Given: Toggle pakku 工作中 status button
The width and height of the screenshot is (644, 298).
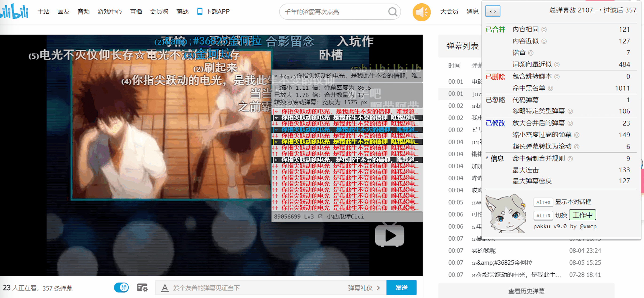Looking at the screenshot, I should pos(582,215).
